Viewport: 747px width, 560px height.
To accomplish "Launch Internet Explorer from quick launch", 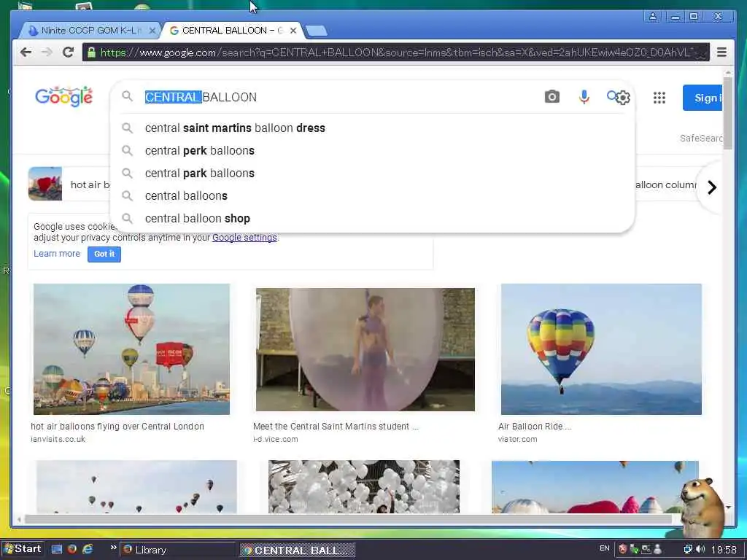I will click(88, 549).
